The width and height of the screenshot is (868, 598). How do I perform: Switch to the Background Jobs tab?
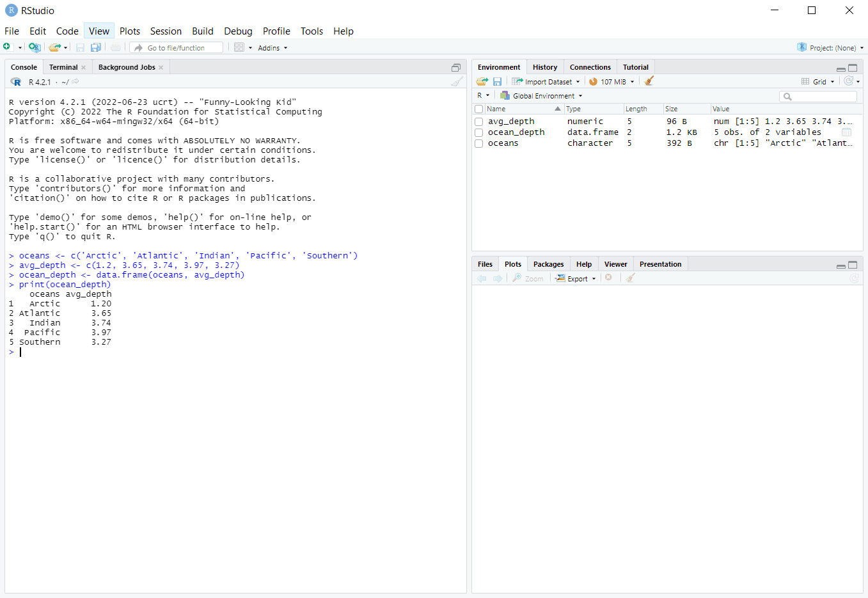pyautogui.click(x=127, y=67)
